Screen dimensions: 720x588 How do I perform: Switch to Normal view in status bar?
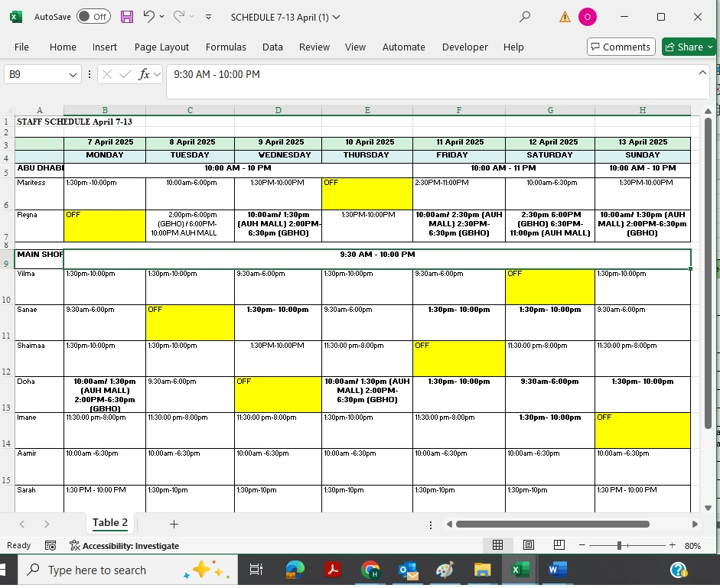coord(497,545)
